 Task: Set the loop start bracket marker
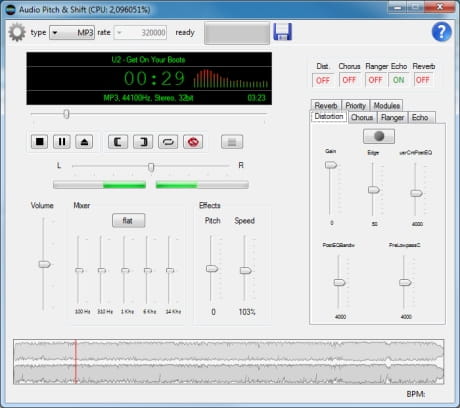118,142
